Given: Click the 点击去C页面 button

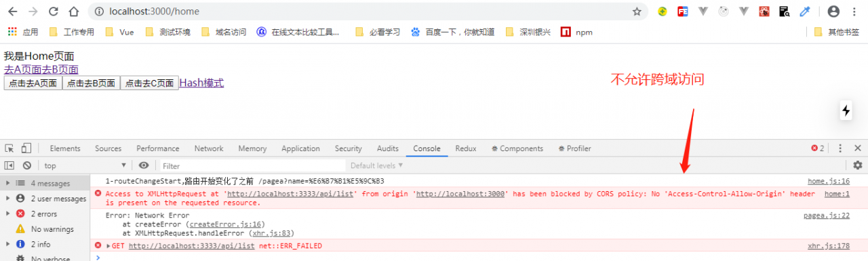Looking at the screenshot, I should point(149,83).
